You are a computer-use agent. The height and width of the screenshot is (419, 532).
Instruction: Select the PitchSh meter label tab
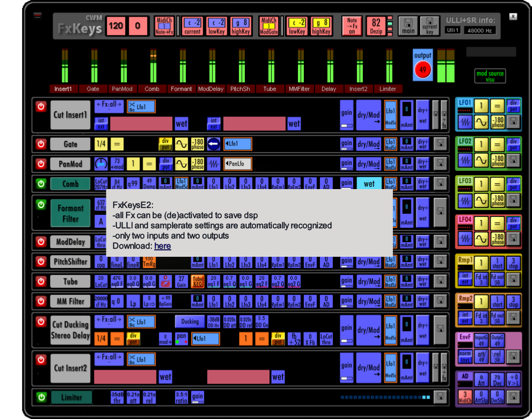tap(240, 89)
